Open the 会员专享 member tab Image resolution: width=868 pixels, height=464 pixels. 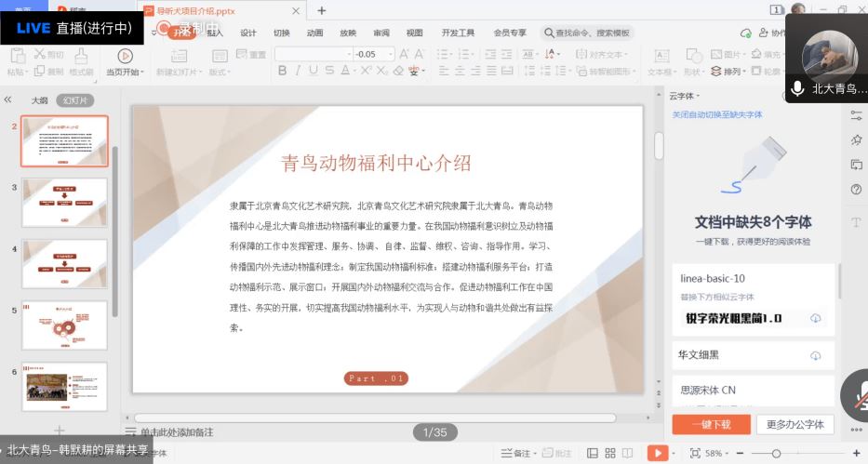(510, 33)
